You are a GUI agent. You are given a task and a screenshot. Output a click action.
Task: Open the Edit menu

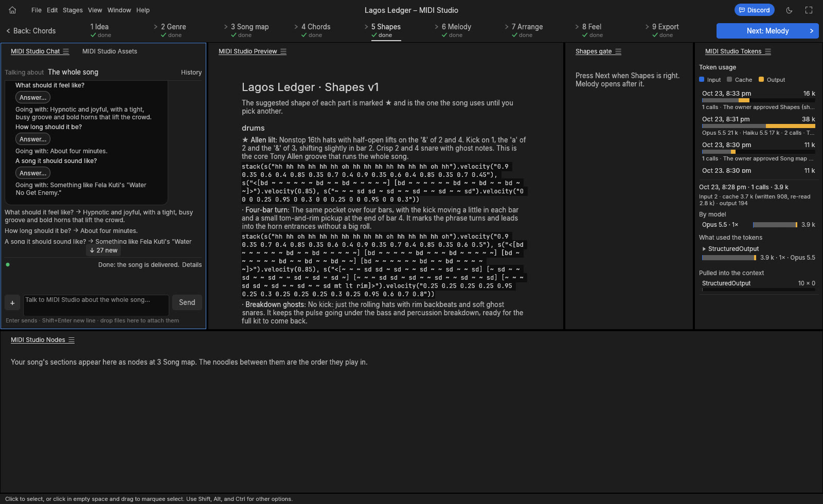coord(52,10)
